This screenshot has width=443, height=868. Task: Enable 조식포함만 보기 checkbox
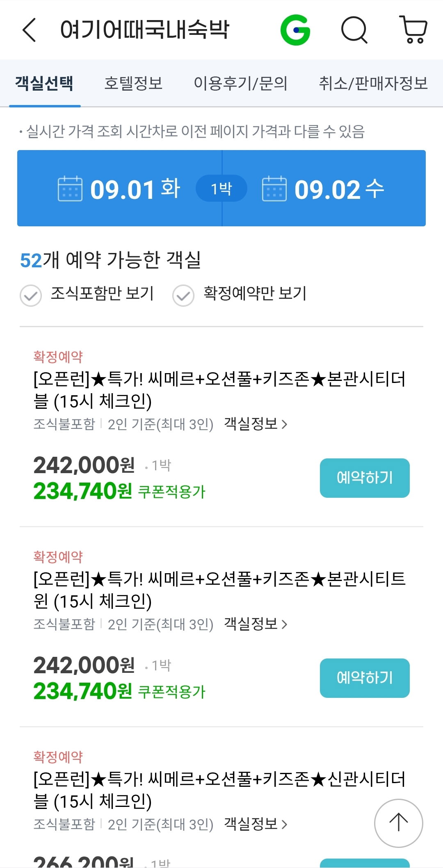(31, 296)
